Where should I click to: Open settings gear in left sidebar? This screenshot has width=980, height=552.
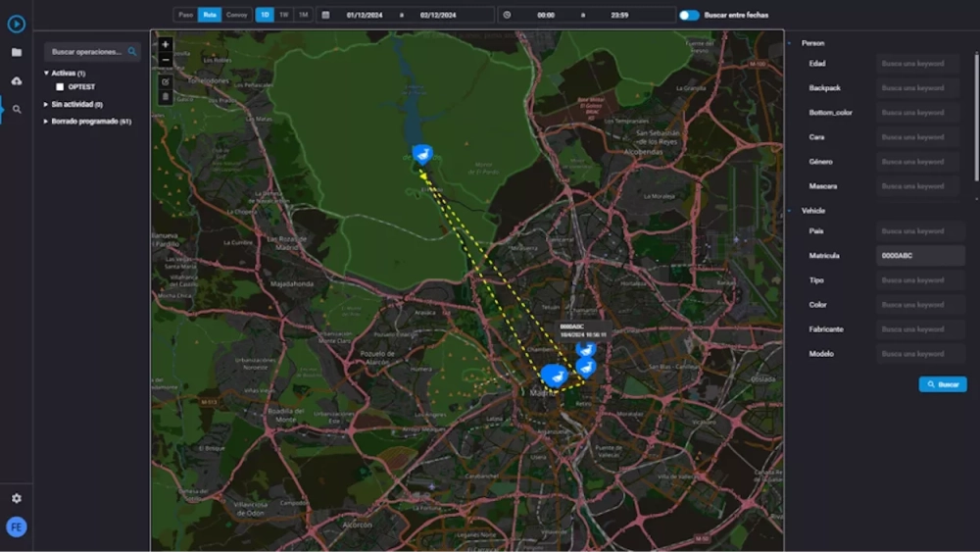coord(16,498)
